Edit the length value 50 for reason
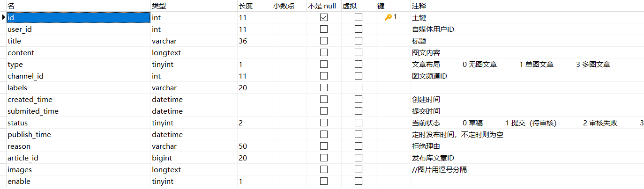644x189 pixels. 243,146
